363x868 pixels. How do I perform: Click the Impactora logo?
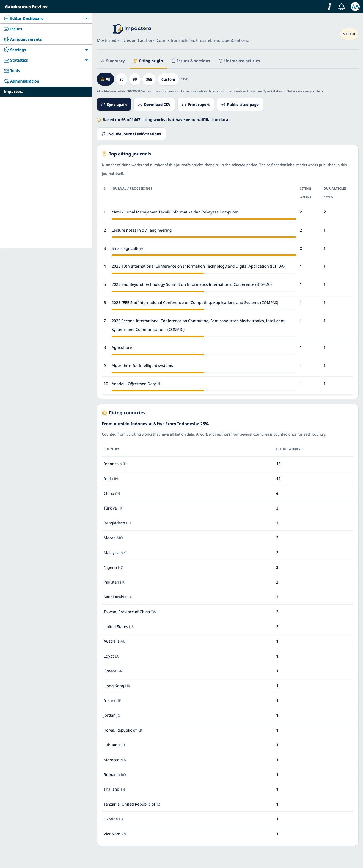tap(132, 29)
